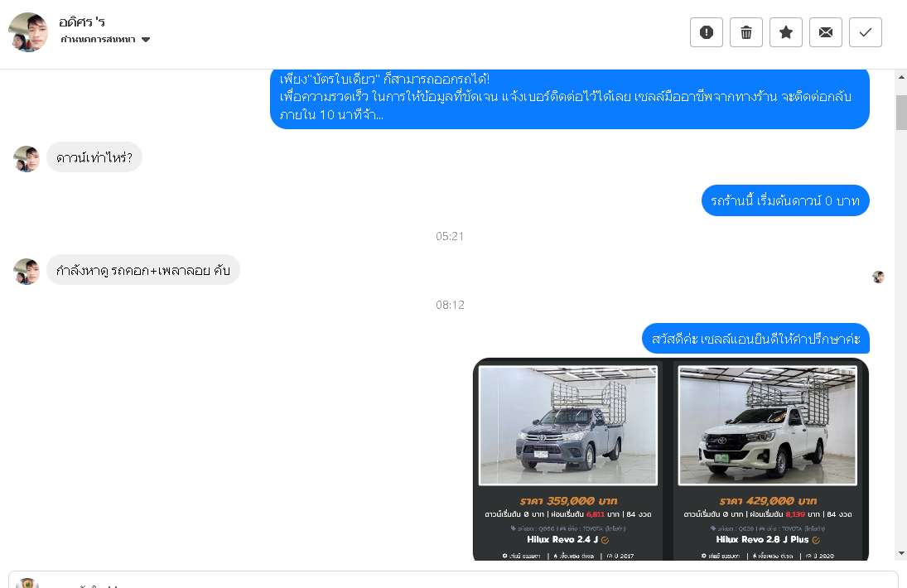
Task: Mark conversation done with checkmark icon
Action: 866,32
